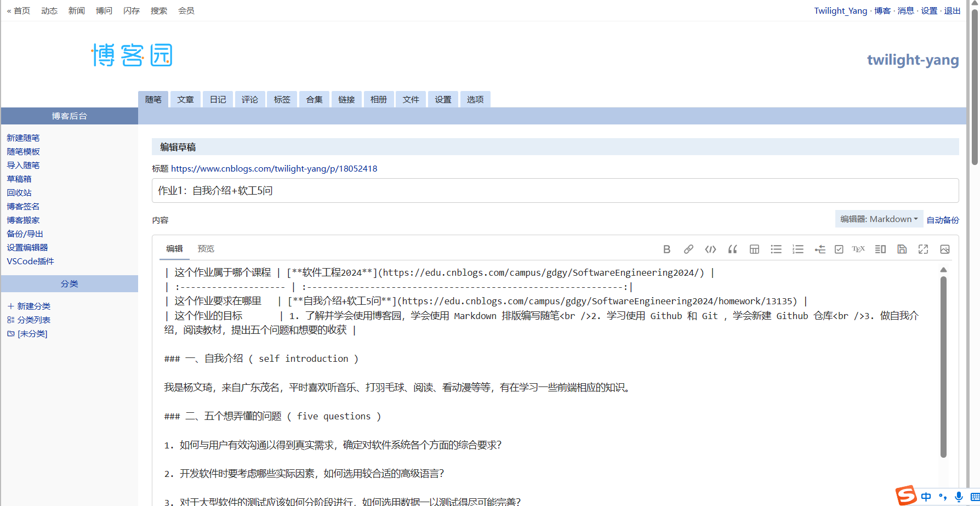Image resolution: width=980 pixels, height=506 pixels.
Task: Insert an unordered bullet list
Action: pos(776,249)
